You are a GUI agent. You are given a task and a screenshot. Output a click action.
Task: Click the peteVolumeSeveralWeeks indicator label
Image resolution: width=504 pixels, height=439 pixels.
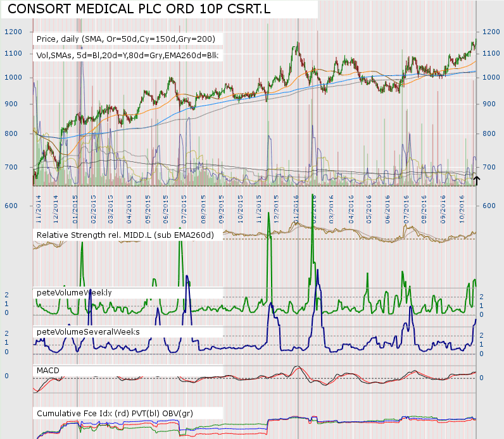pos(88,331)
